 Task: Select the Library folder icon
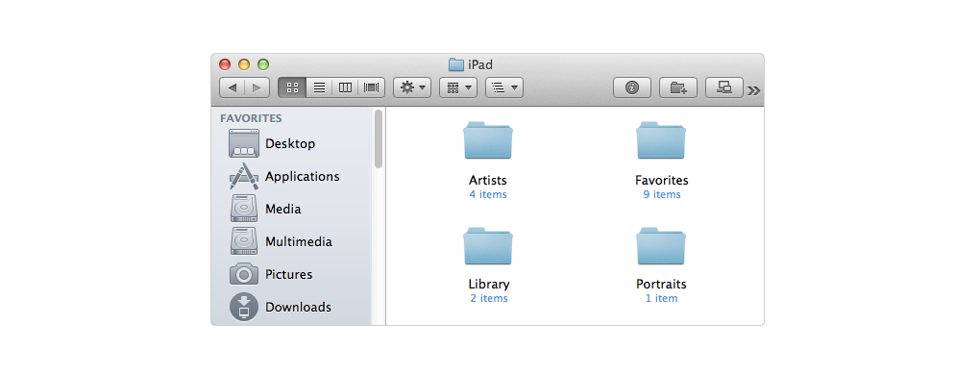488,245
